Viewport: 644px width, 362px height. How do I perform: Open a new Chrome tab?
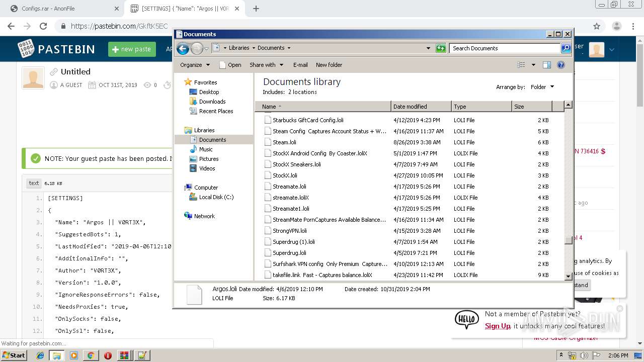pos(256,9)
